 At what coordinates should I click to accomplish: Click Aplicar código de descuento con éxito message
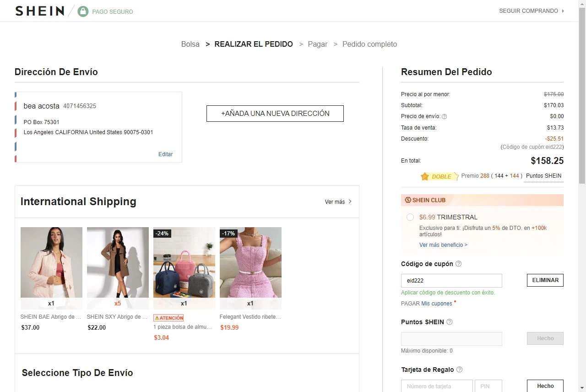[448, 293]
